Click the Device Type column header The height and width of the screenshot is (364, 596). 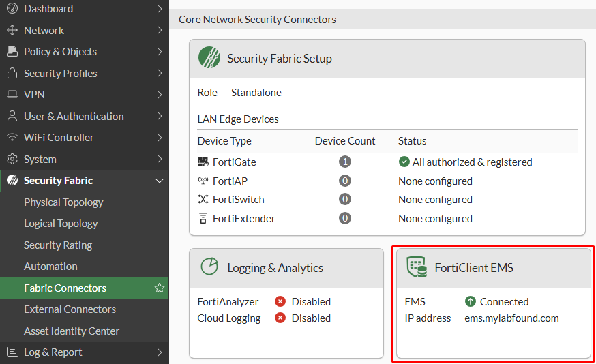pyautogui.click(x=224, y=141)
